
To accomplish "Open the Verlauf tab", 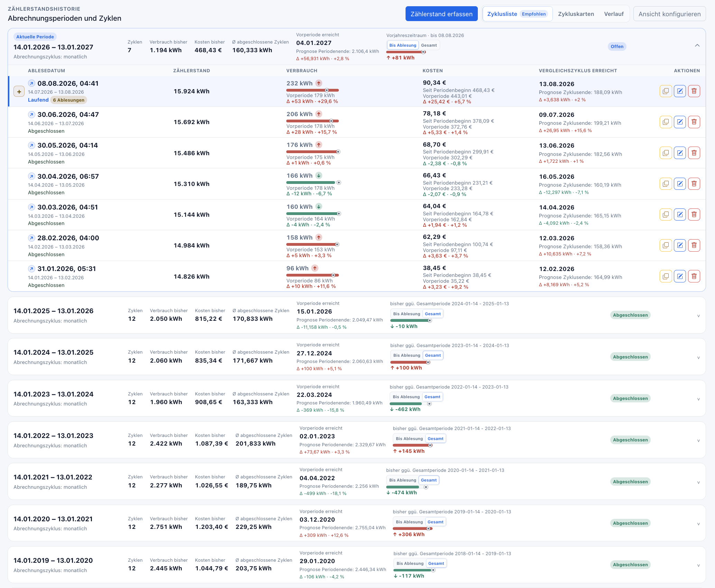I will tap(614, 14).
